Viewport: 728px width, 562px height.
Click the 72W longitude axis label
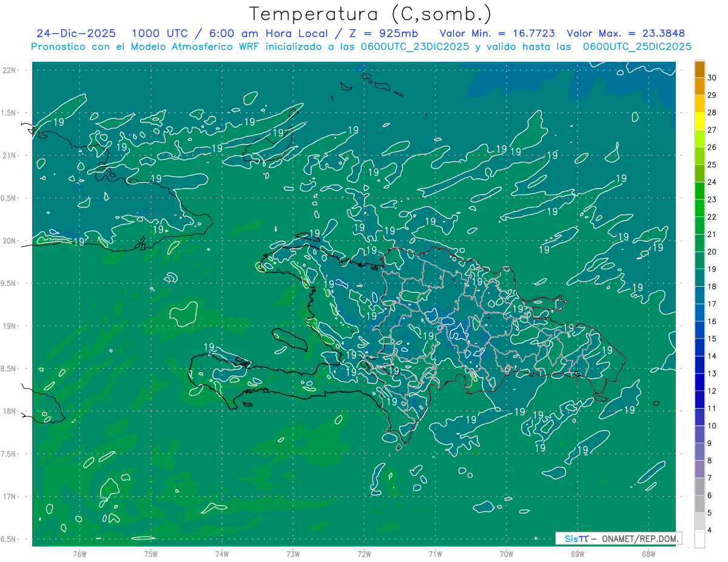364,554
